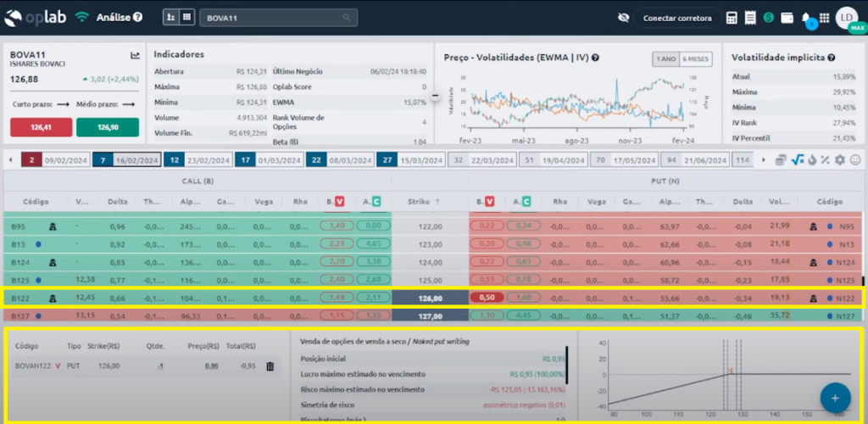Click the BOVA11 search input field
This screenshot has height=424, width=868.
pyautogui.click(x=278, y=17)
